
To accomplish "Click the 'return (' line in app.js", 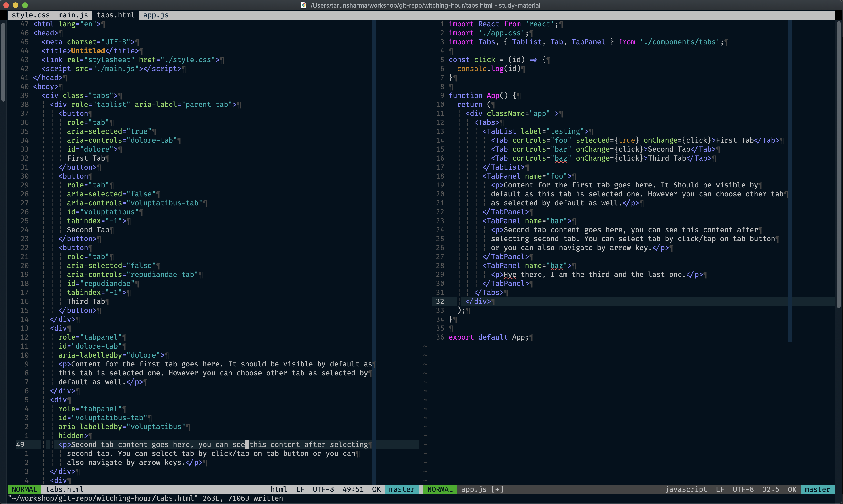I will click(474, 105).
